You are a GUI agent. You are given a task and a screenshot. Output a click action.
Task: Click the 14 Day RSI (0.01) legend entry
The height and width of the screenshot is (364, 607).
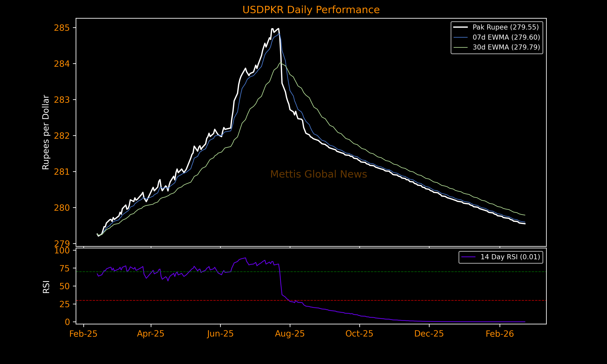pos(510,257)
